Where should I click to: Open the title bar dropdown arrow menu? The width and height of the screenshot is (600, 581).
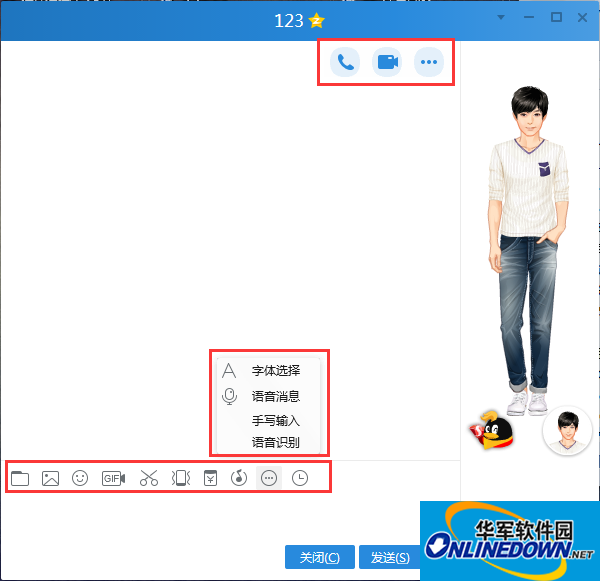coord(501,17)
